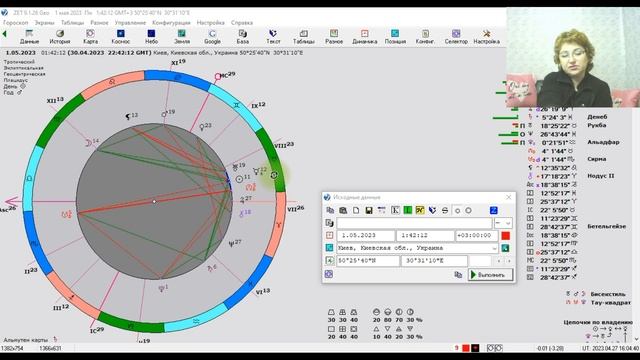This screenshot has height=360, width=640.
Task: Click the green back arrow in toolbar
Action: point(4,34)
